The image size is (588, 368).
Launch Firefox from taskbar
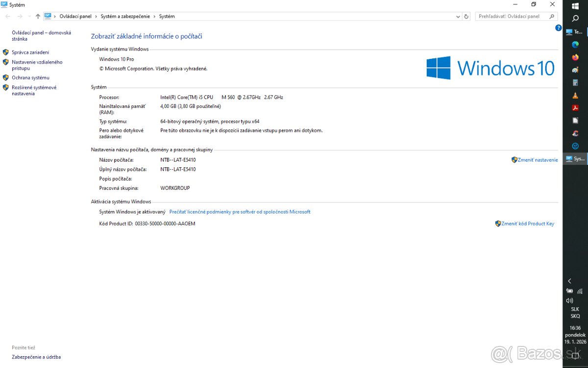tap(575, 57)
